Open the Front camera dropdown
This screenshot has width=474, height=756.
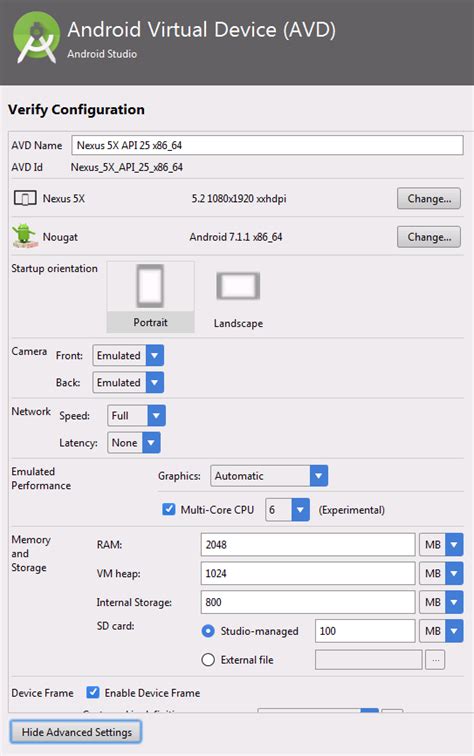(x=128, y=355)
